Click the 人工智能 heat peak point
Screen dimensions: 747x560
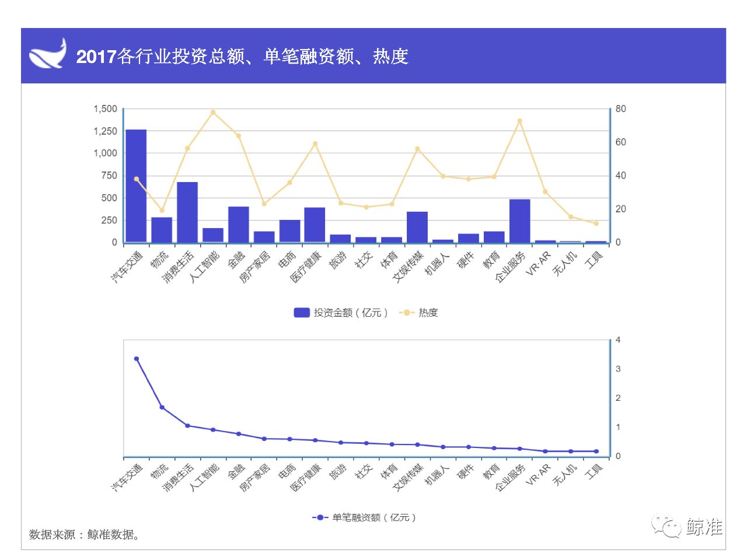(213, 112)
